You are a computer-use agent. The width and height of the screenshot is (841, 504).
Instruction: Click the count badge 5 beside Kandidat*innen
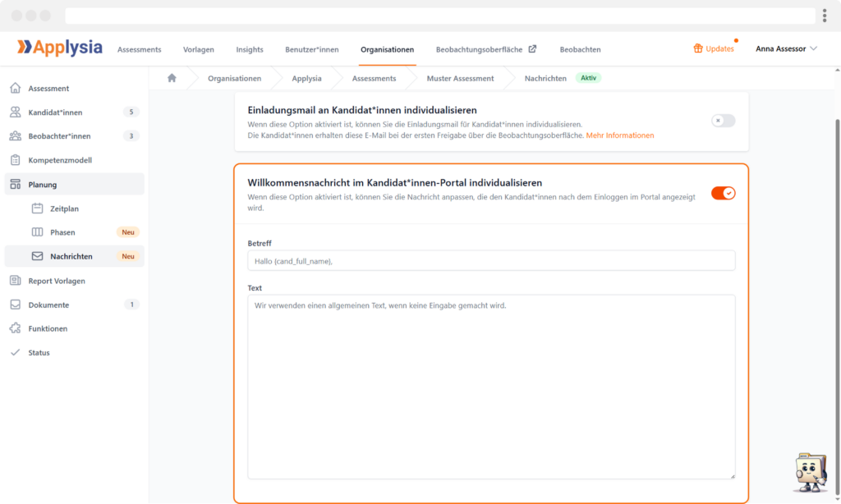click(x=131, y=112)
